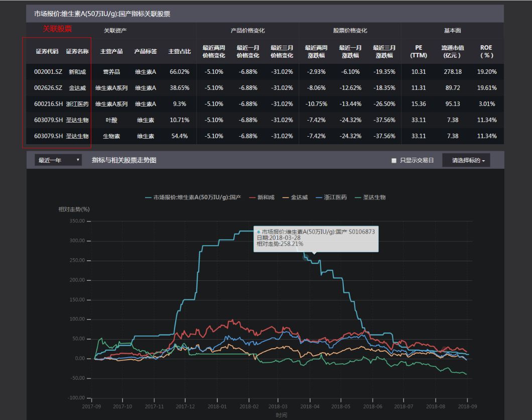
Task: Select stock code 600216.SH
Action: [x=48, y=104]
